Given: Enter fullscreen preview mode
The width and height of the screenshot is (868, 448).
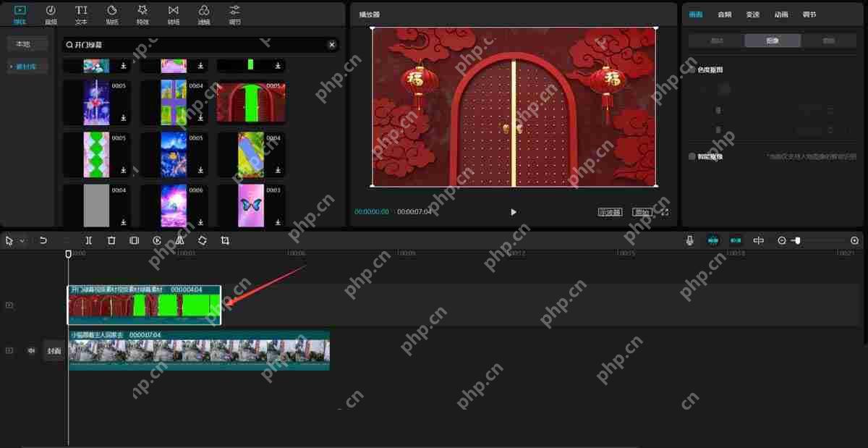Looking at the screenshot, I should 665,212.
